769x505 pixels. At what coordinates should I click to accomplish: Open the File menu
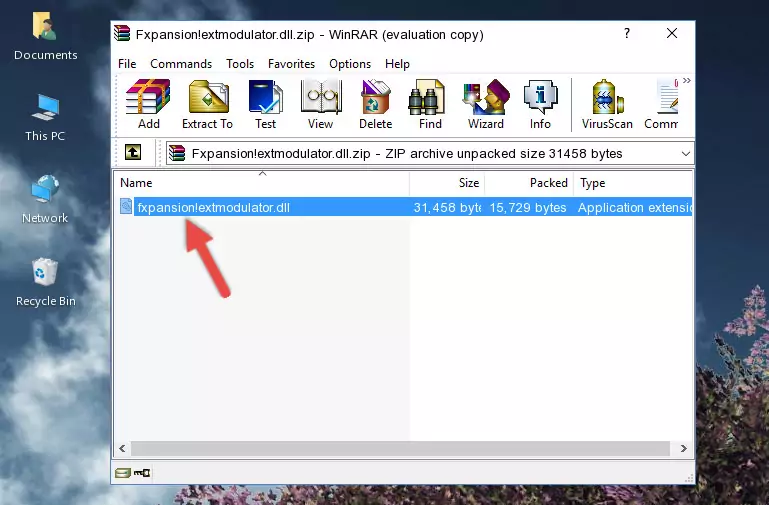(x=127, y=64)
